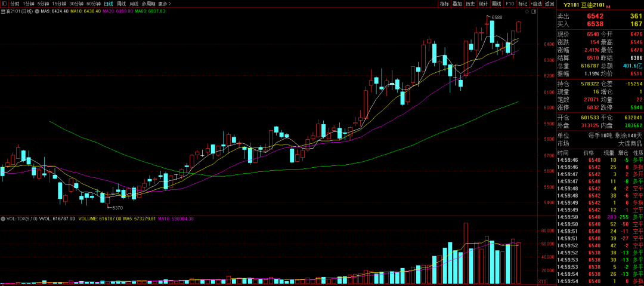Click the MA10: 6436.40 label
Viewport: 644px width, 286px height.
85,11
